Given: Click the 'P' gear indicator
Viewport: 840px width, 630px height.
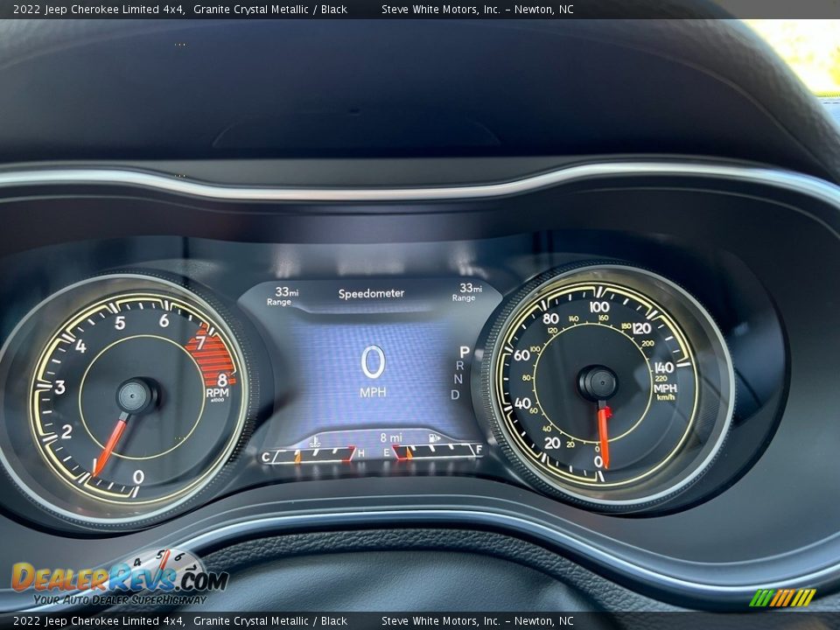Looking at the screenshot, I should click(x=465, y=352).
